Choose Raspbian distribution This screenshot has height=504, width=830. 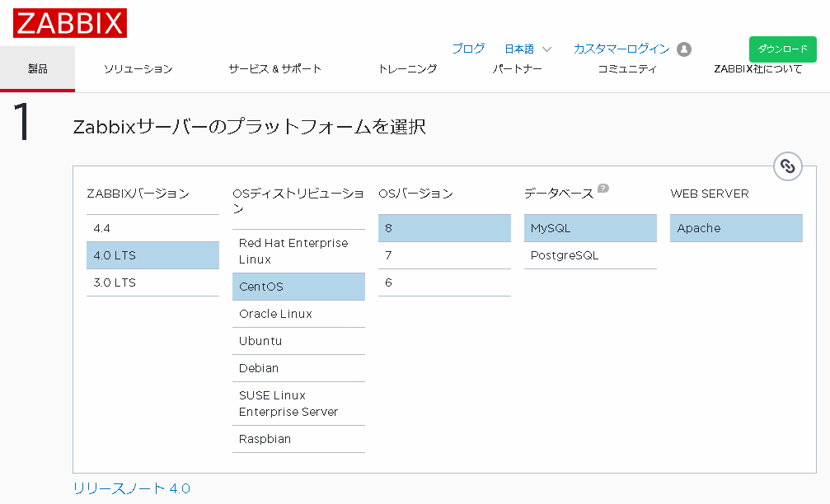(x=298, y=439)
